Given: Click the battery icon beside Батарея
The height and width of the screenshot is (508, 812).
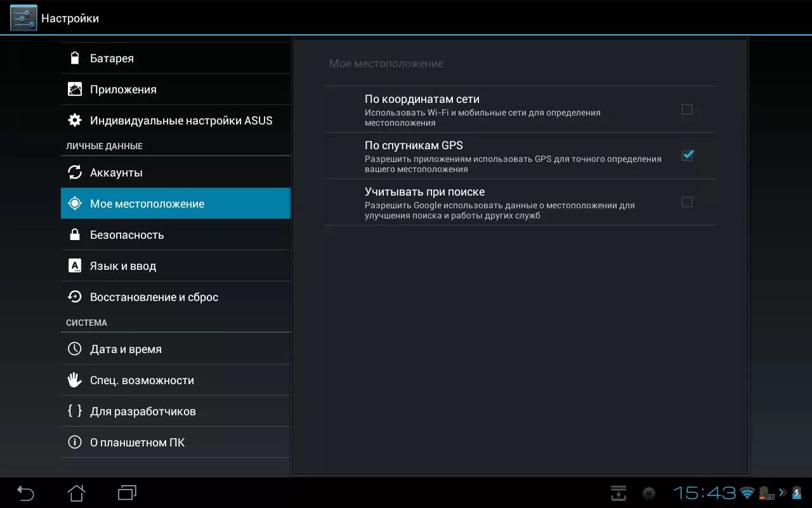Looking at the screenshot, I should point(75,58).
